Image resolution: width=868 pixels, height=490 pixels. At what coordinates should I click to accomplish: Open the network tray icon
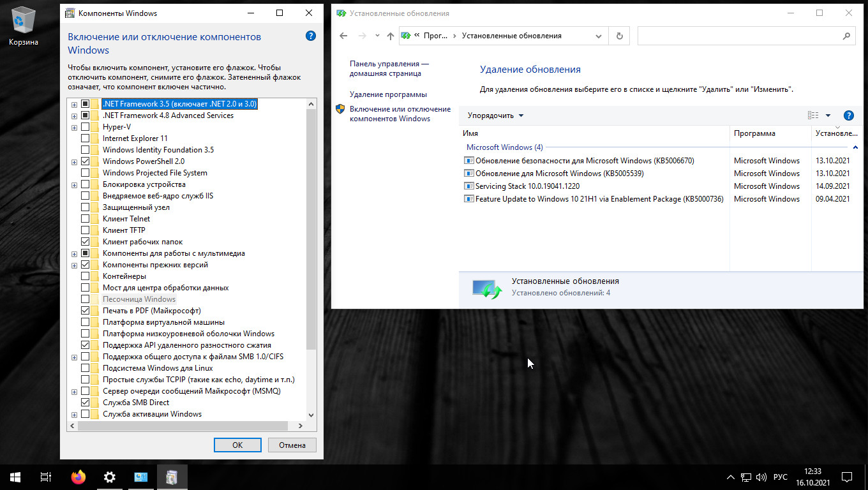click(x=745, y=477)
